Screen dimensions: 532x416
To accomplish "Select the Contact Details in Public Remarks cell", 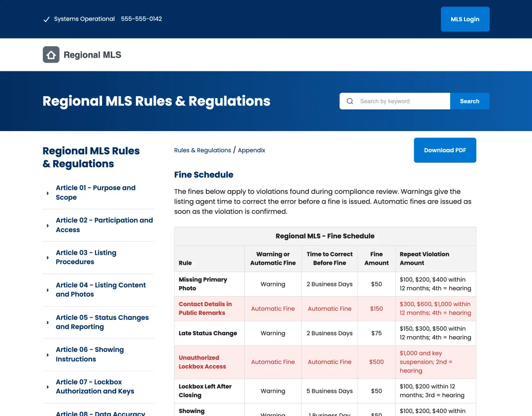I will coord(209,309).
